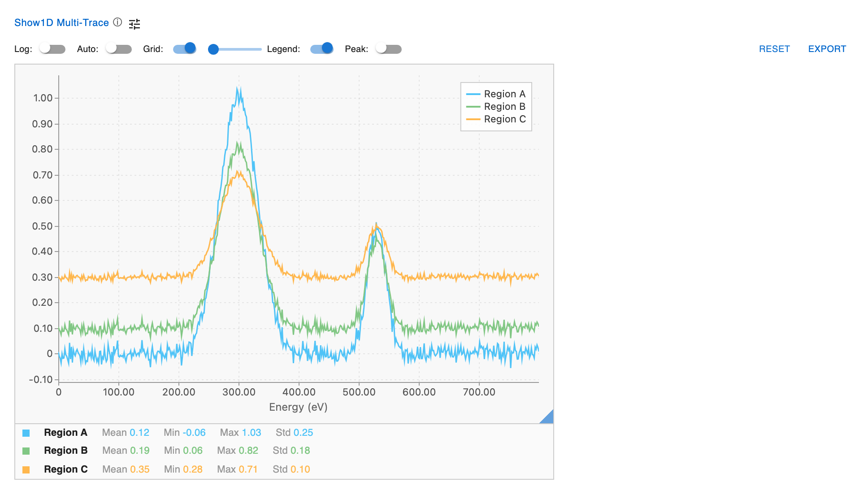Disable the Grid toggle
The height and width of the screenshot is (495, 868).
click(x=184, y=48)
